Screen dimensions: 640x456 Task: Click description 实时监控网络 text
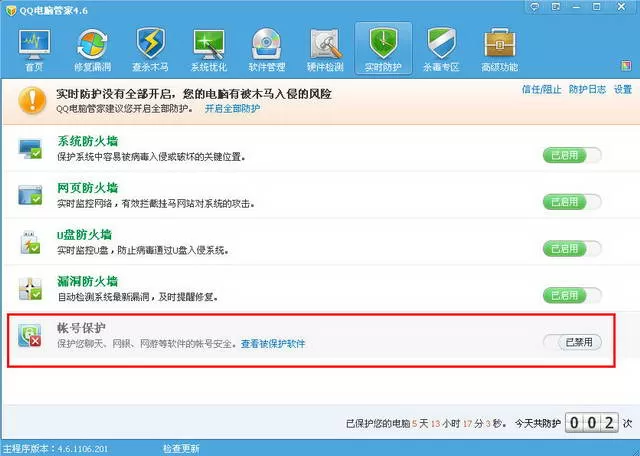click(x=156, y=203)
